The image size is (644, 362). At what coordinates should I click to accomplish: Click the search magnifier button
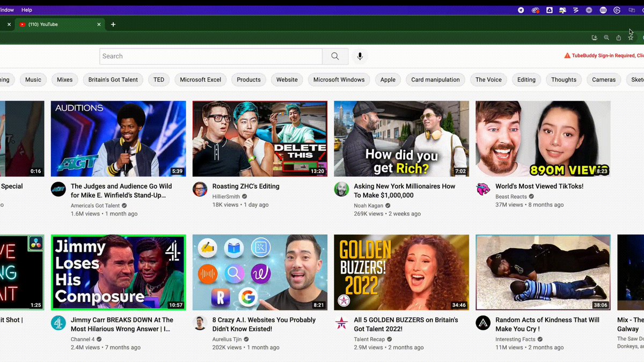click(x=335, y=56)
